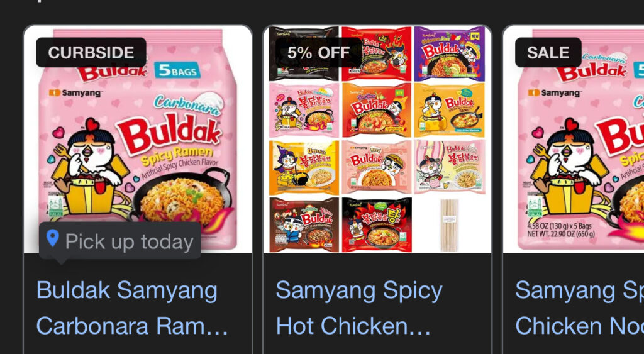
Task: Click the brown Buldak packet at bottom left
Action: [x=304, y=224]
